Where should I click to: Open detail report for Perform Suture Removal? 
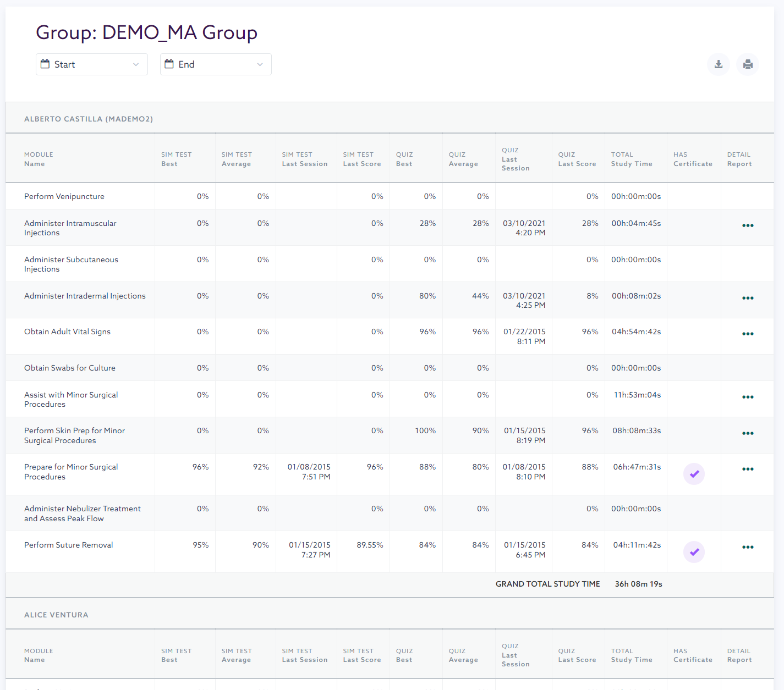click(x=748, y=547)
